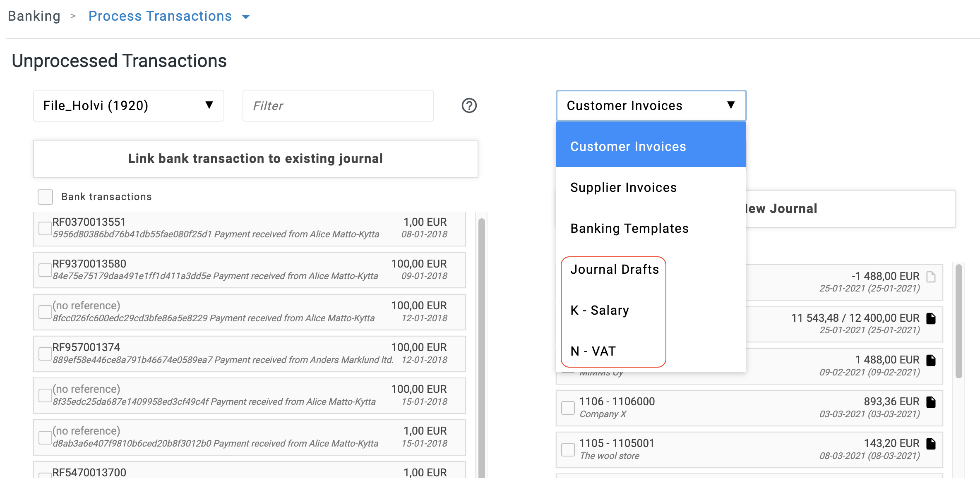This screenshot has width=980, height=478.
Task: Click the bank transactions list scrollbar
Action: point(481,331)
